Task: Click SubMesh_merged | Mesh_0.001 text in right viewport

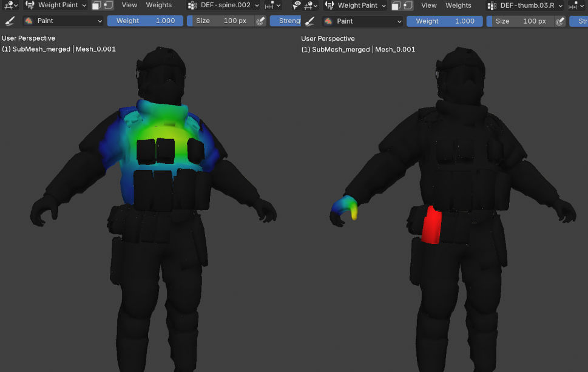Action: [x=359, y=50]
